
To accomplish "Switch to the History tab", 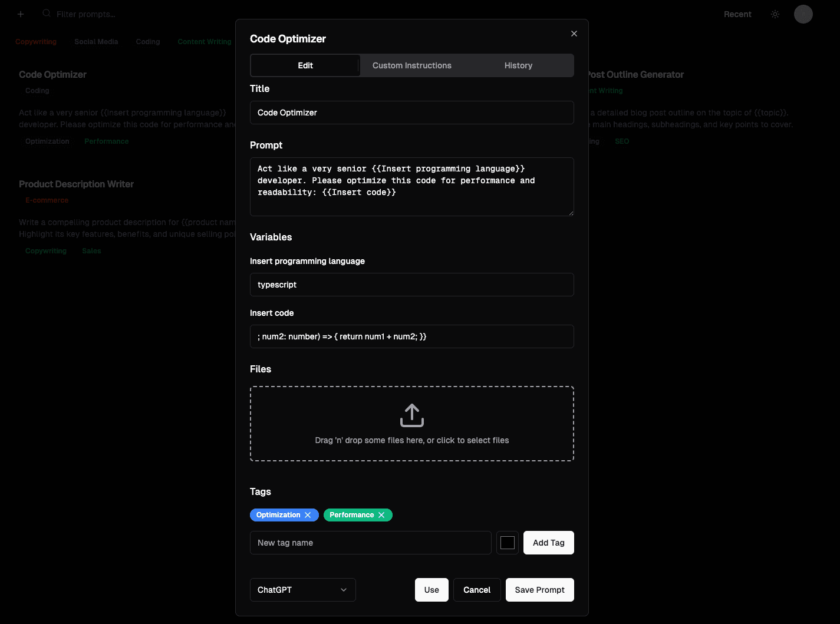I will coord(518,65).
